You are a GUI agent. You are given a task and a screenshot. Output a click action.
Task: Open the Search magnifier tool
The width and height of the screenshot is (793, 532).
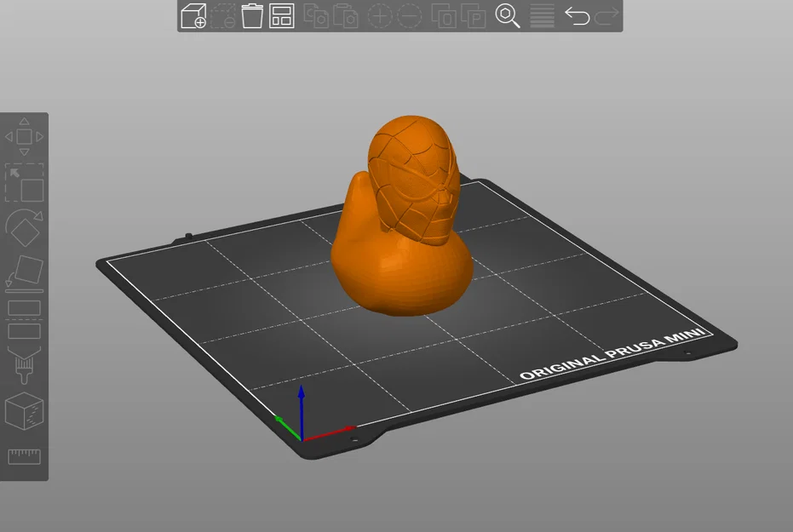[x=508, y=15]
